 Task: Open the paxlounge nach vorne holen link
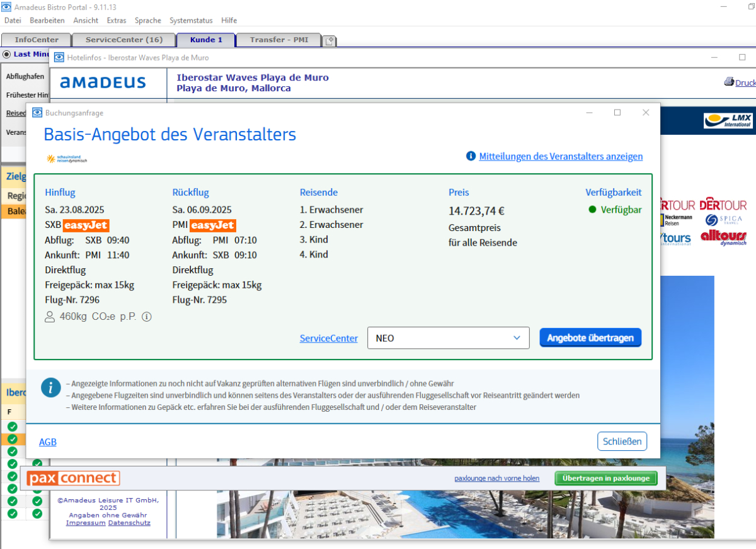tap(497, 478)
